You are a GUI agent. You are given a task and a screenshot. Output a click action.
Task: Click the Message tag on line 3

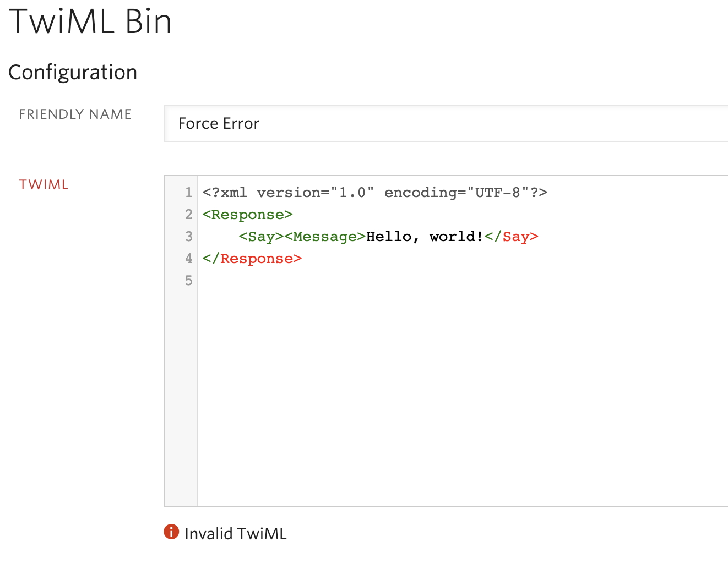[325, 237]
